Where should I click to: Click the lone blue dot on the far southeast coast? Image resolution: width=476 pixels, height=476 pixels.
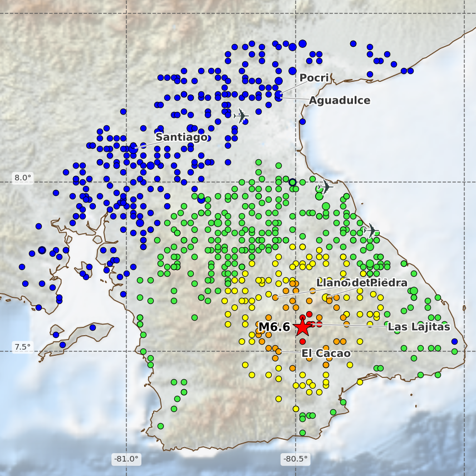454,341
